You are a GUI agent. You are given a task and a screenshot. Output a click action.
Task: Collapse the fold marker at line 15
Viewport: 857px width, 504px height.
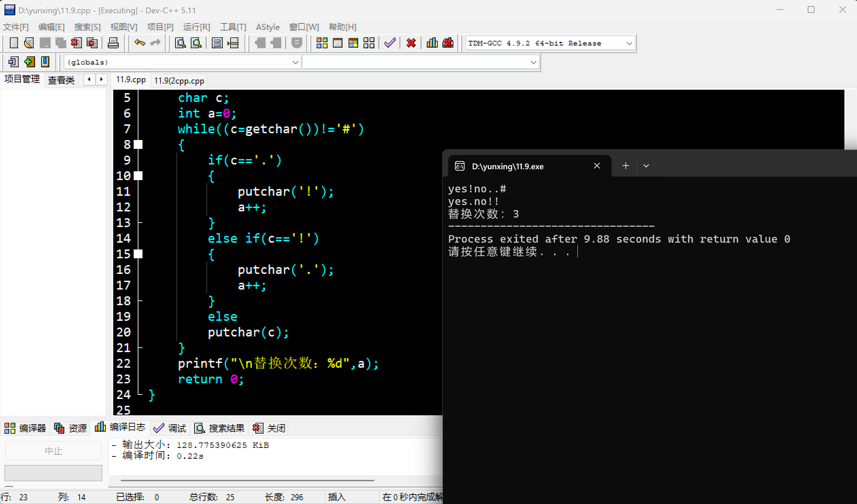[x=138, y=254]
